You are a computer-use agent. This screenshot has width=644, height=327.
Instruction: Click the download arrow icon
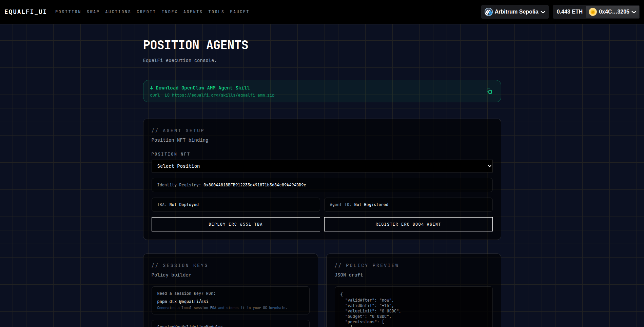pos(152,88)
